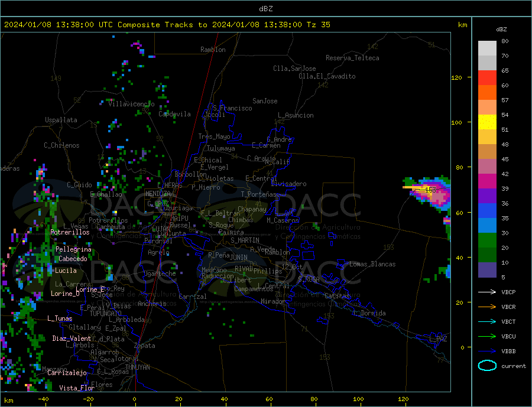This screenshot has width=532, height=407.
Task: Click the S_MARTIN label
Action: (245, 240)
